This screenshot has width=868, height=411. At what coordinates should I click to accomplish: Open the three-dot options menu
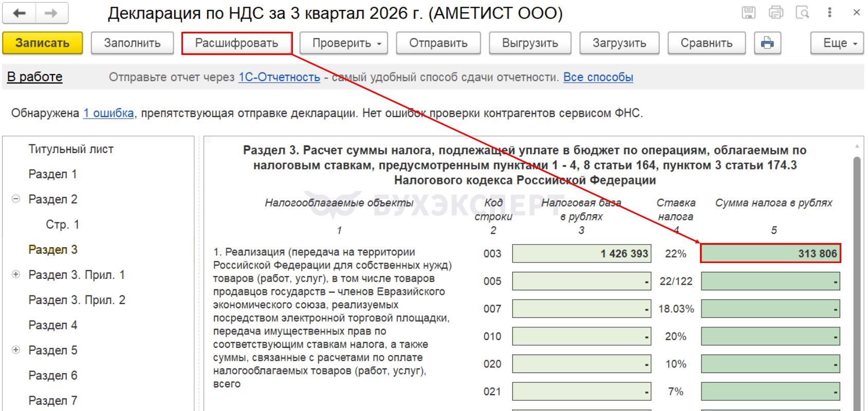[829, 12]
